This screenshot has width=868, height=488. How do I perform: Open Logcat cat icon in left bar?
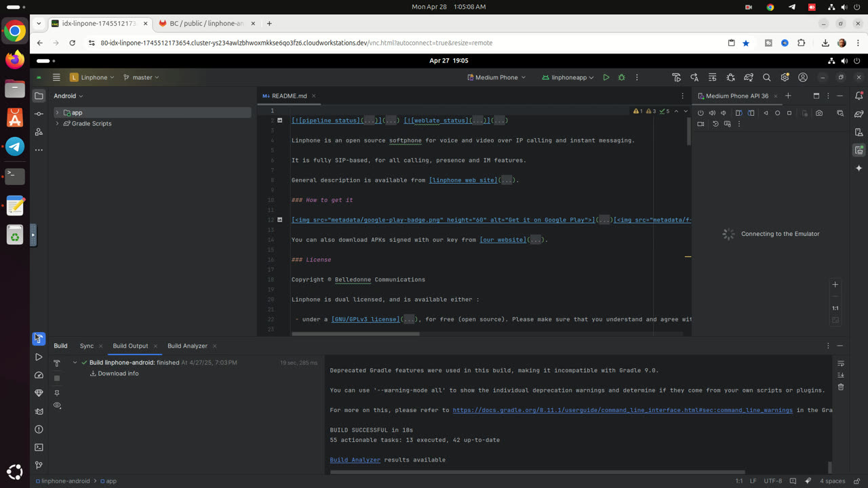tap(39, 411)
